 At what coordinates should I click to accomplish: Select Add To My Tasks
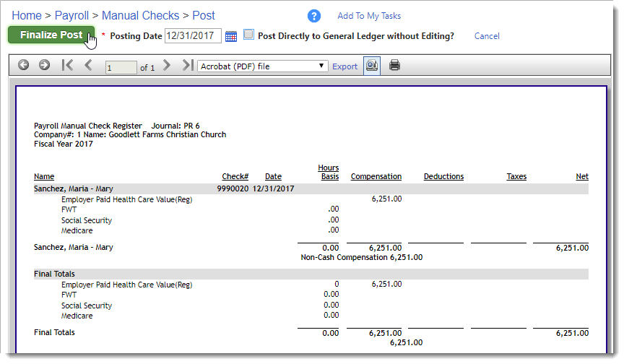point(369,16)
